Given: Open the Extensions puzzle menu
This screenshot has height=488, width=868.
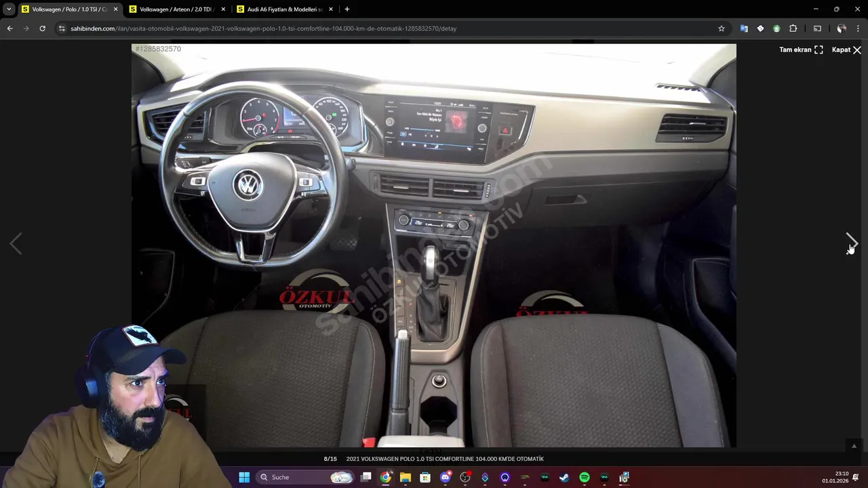Looking at the screenshot, I should point(793,28).
